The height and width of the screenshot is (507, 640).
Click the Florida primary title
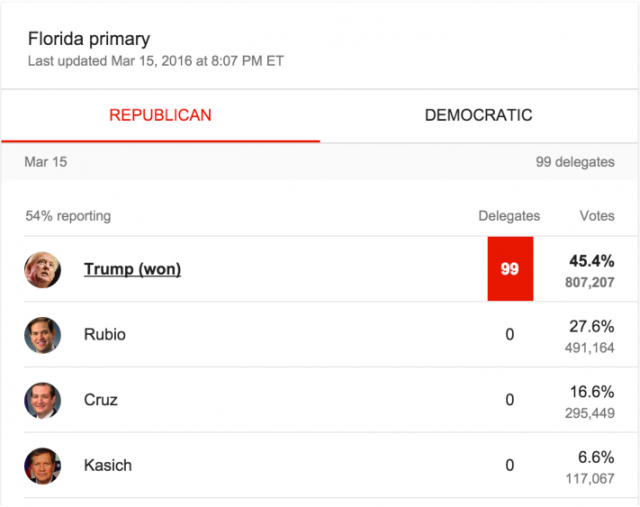pos(89,40)
